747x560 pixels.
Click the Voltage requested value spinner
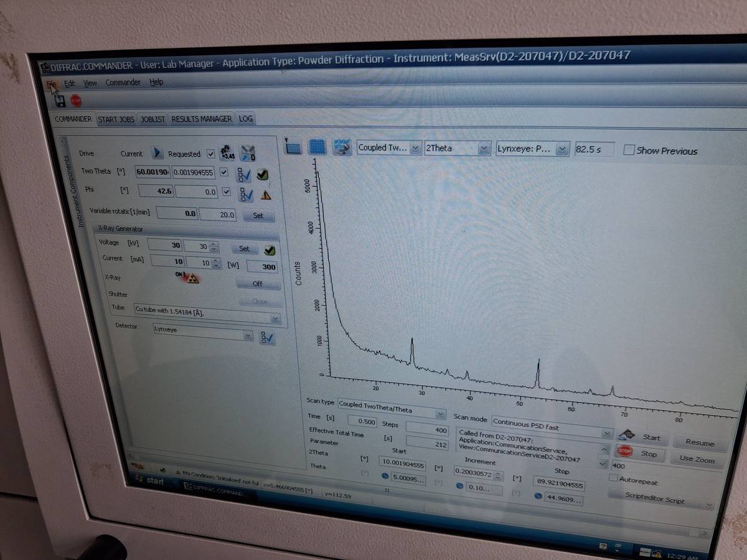point(215,247)
